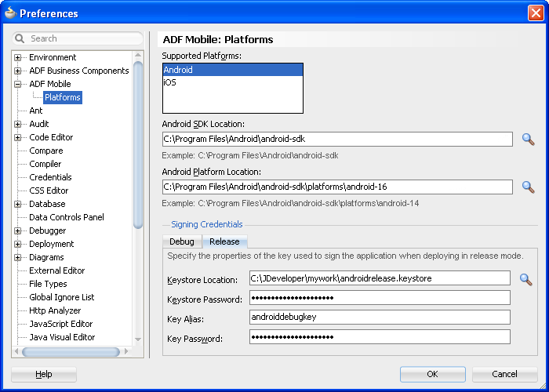Confirm preferences with OK button
The width and height of the screenshot is (549, 392).
432,374
